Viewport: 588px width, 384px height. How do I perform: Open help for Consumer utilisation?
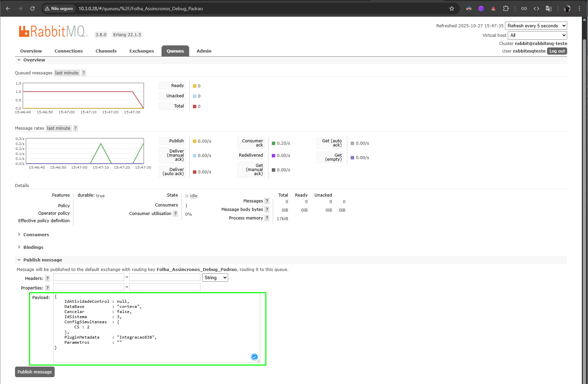(176, 214)
